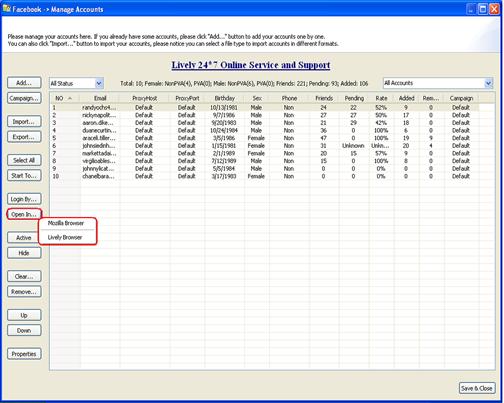Viewport: 504px width, 403px height.
Task: Click birthday cell 10/24/1984
Action: [224, 130]
